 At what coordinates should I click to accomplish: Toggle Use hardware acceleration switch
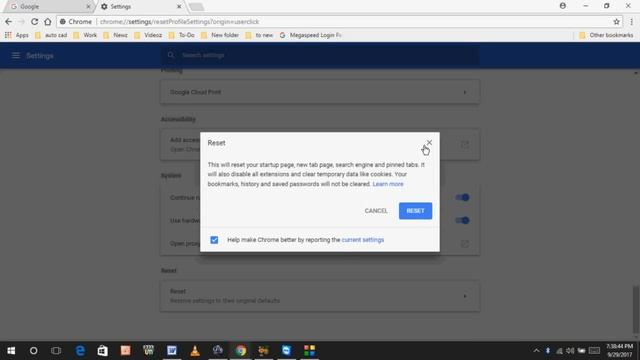[462, 220]
